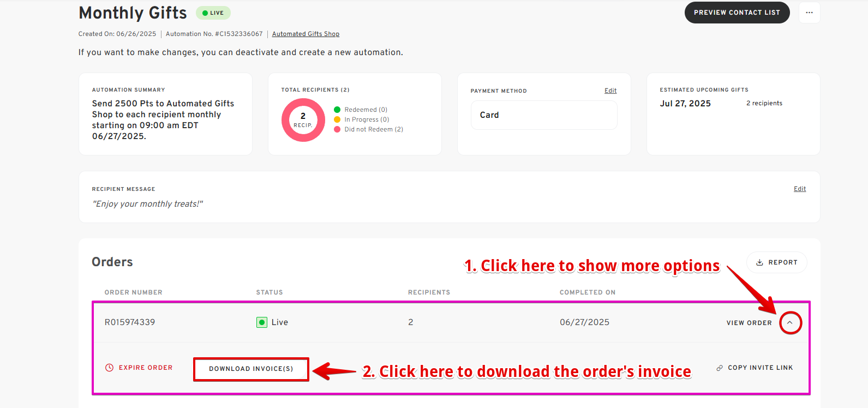This screenshot has width=868, height=408.
Task: Collapse order R015974339 with the chevron
Action: tap(791, 322)
